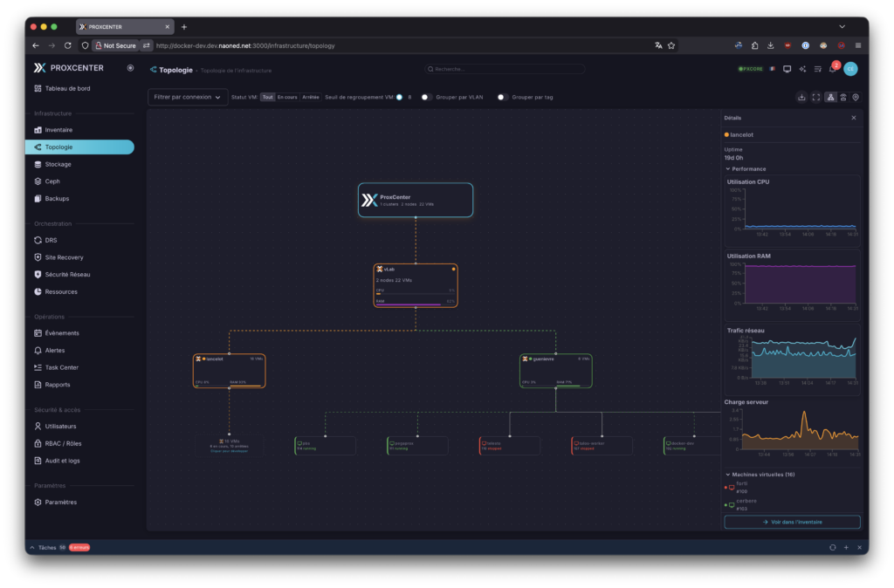
Task: Open Site Recovery from the sidebar
Action: [64, 257]
